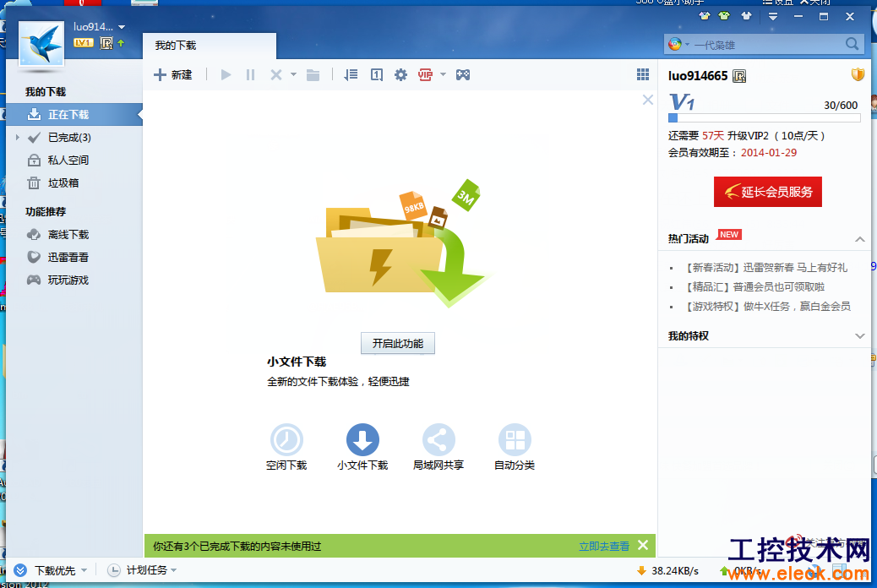Click the search magnifier icon
Image resolution: width=877 pixels, height=588 pixels.
(852, 44)
